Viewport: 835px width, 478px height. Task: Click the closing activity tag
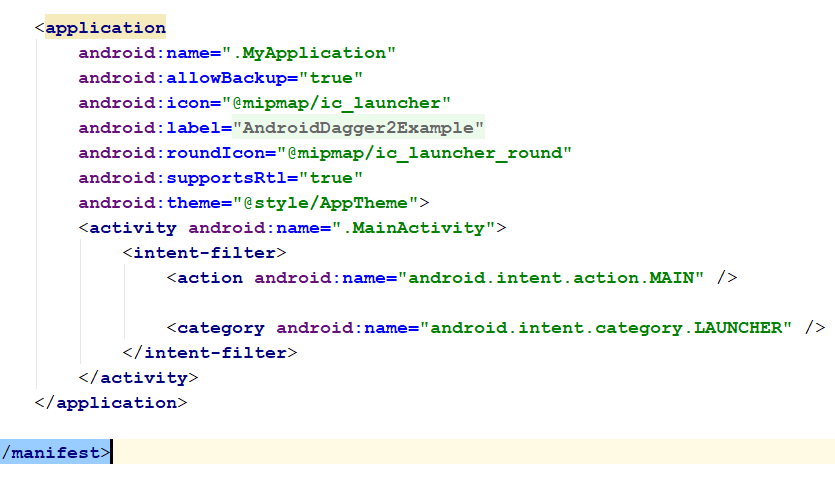pyautogui.click(x=138, y=378)
